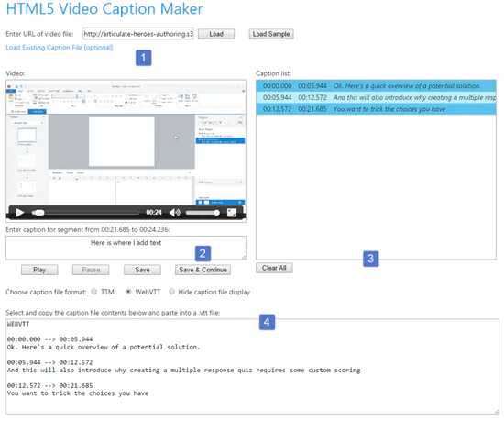Select caption row starting 00:12.572

coord(376,109)
